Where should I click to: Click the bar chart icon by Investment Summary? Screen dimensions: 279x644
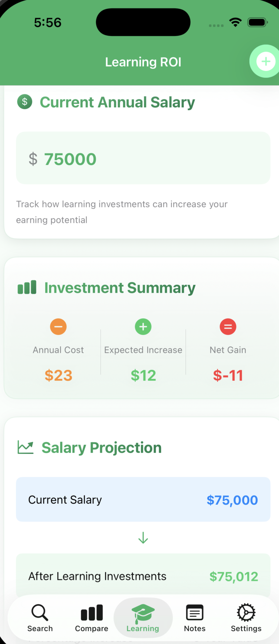(27, 287)
